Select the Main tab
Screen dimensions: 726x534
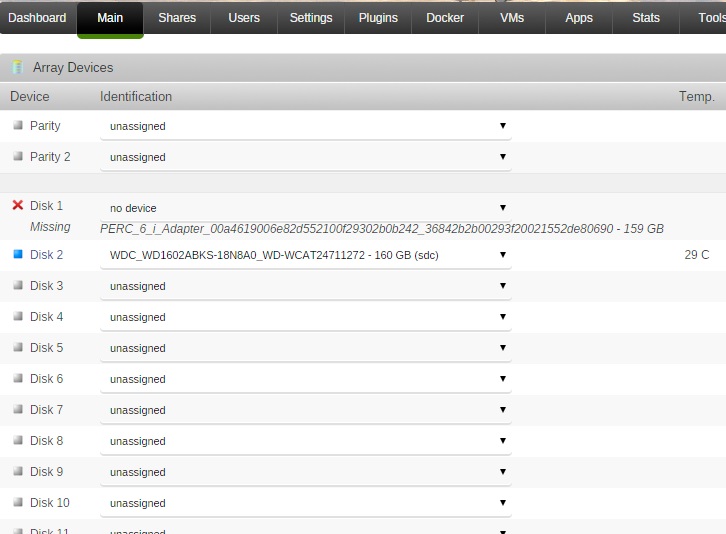[x=110, y=18]
